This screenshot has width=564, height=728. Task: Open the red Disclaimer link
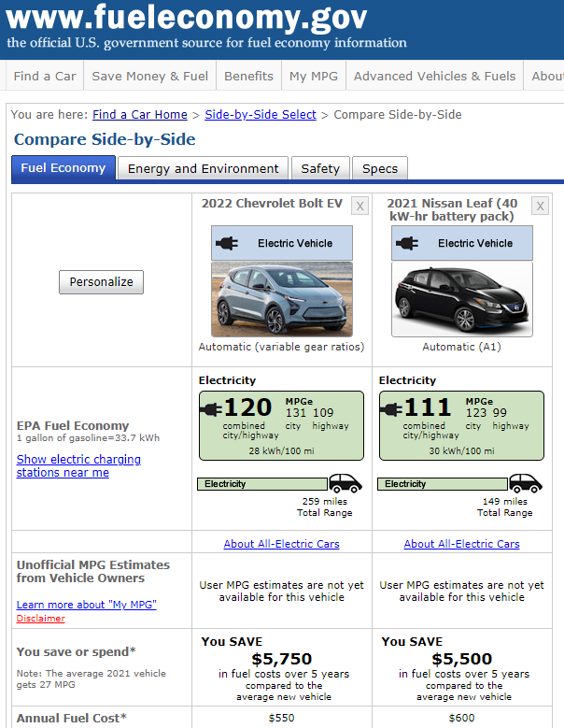click(40, 619)
